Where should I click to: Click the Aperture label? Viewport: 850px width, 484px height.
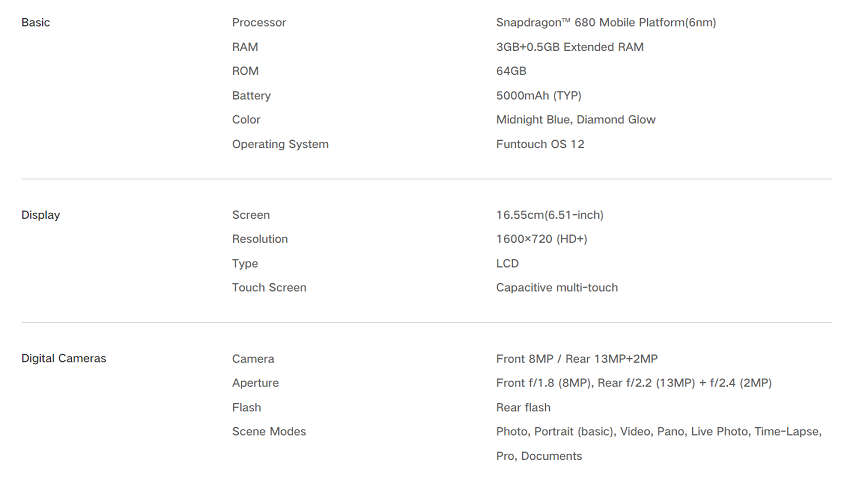pyautogui.click(x=255, y=383)
